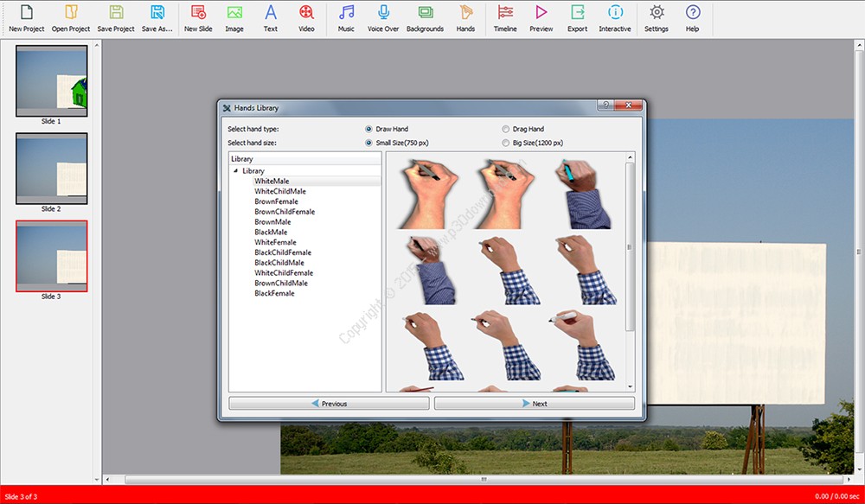Open the Interactive toolbar icon
The width and height of the screenshot is (865, 504).
coord(614,13)
